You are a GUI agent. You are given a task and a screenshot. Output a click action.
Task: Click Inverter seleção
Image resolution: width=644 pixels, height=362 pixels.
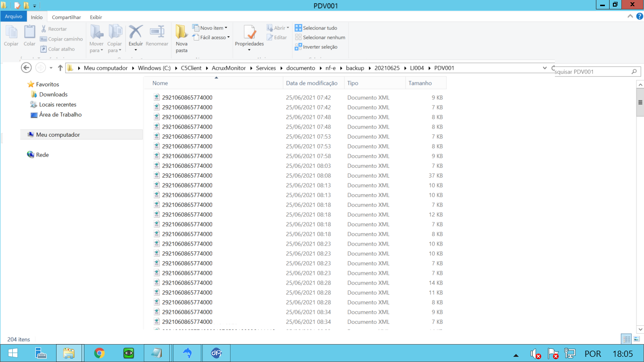(x=316, y=47)
